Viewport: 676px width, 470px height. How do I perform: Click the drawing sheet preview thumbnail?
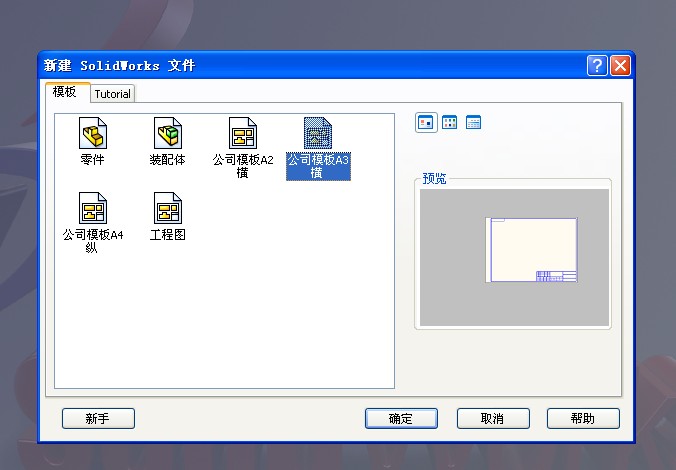tap(531, 250)
